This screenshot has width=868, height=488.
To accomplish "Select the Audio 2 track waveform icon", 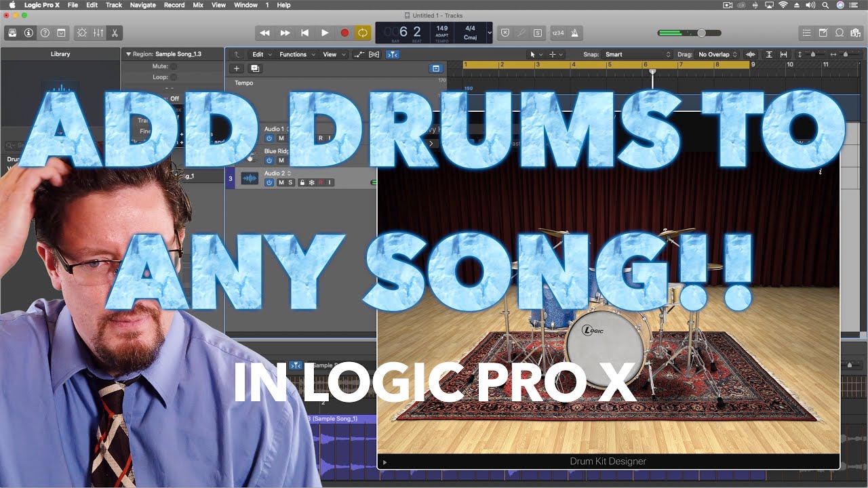I will click(250, 178).
